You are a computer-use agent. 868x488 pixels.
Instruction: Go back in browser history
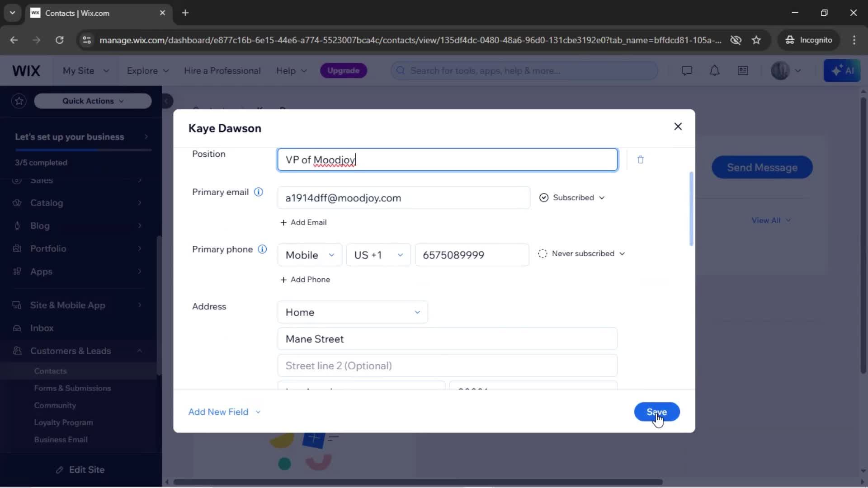14,40
